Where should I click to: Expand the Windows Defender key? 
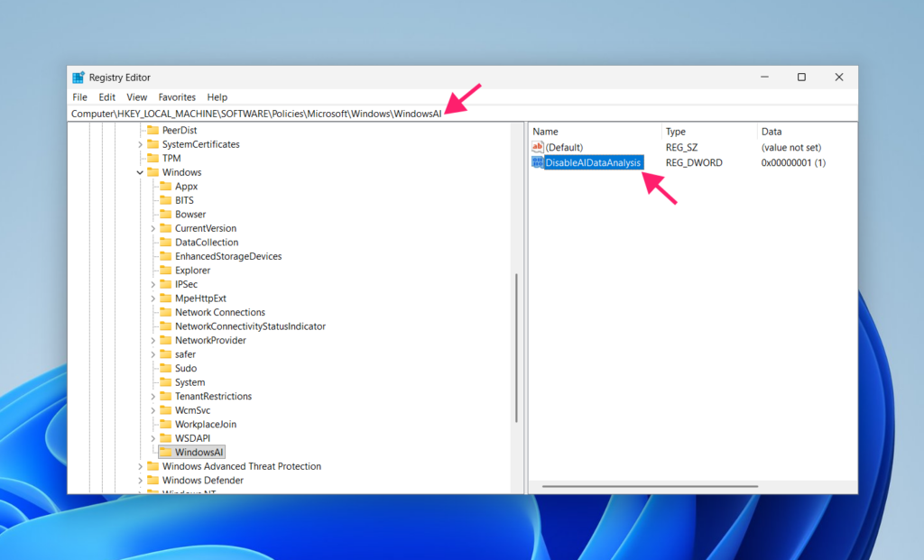coord(140,481)
